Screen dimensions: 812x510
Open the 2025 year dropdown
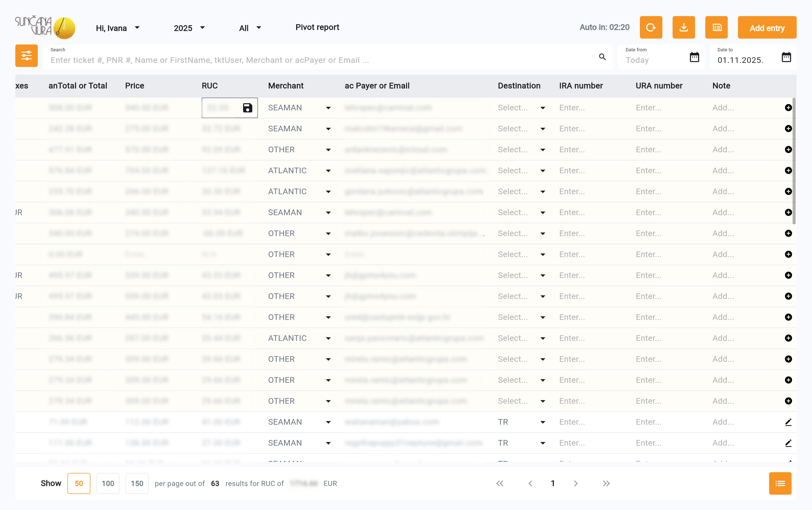[189, 28]
